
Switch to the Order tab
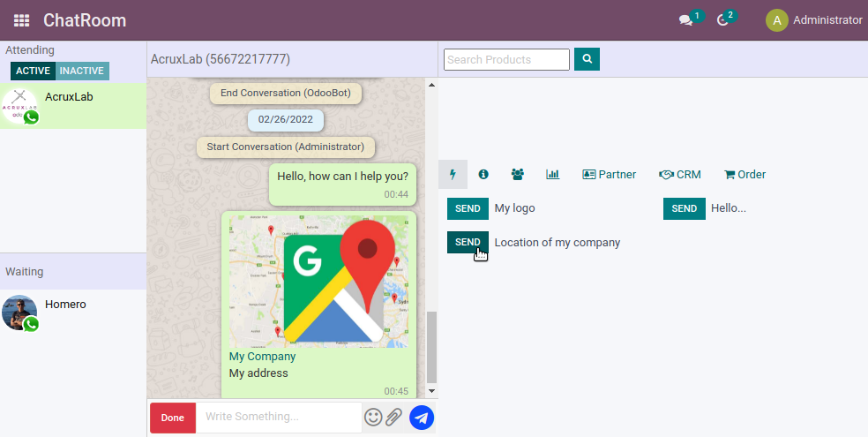point(745,175)
